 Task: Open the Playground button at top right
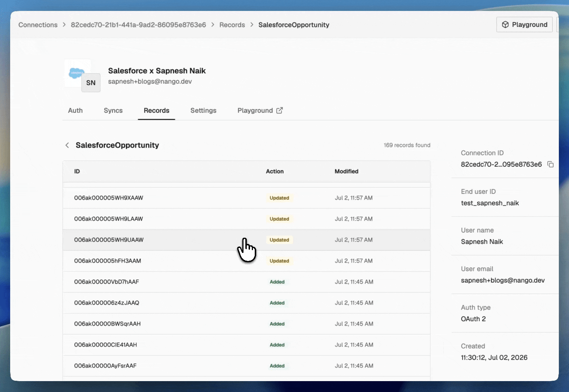[x=524, y=25]
